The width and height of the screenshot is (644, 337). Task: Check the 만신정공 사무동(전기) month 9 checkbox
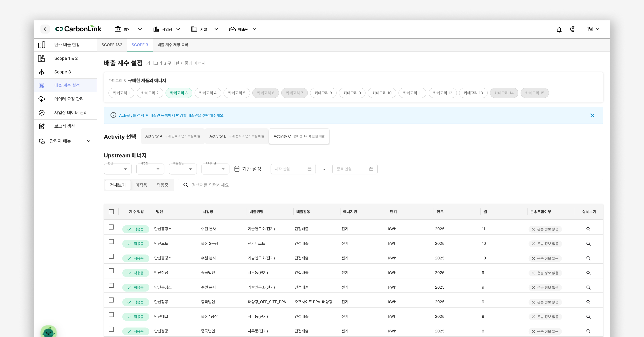(x=111, y=271)
